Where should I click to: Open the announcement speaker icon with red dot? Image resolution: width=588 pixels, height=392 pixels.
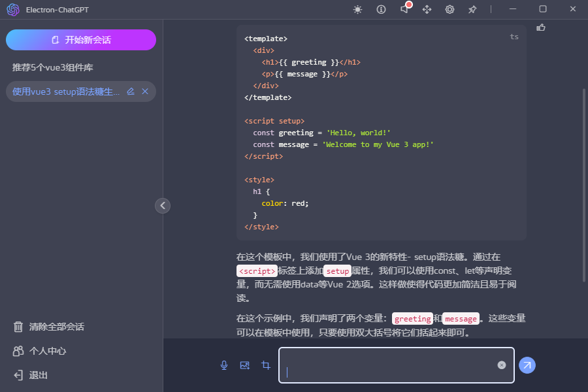tap(404, 8)
